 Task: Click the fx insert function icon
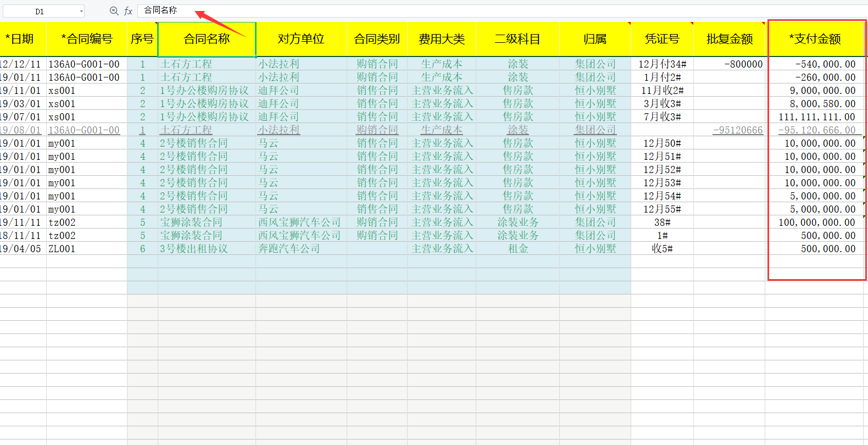pos(128,11)
